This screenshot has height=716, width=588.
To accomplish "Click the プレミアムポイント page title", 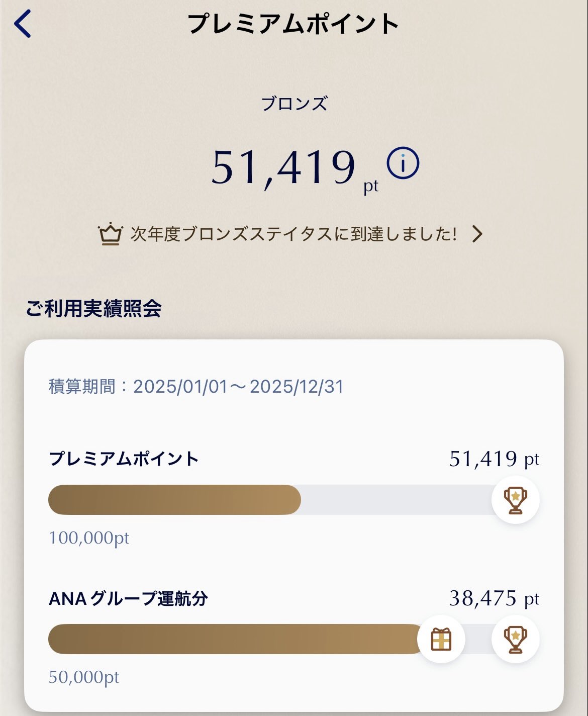I will click(293, 24).
